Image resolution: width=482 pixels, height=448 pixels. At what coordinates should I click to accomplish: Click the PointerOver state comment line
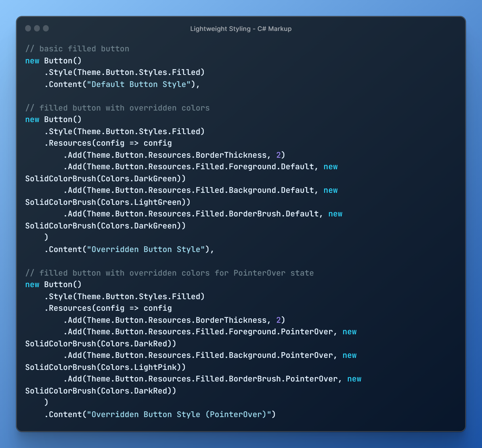coord(169,273)
